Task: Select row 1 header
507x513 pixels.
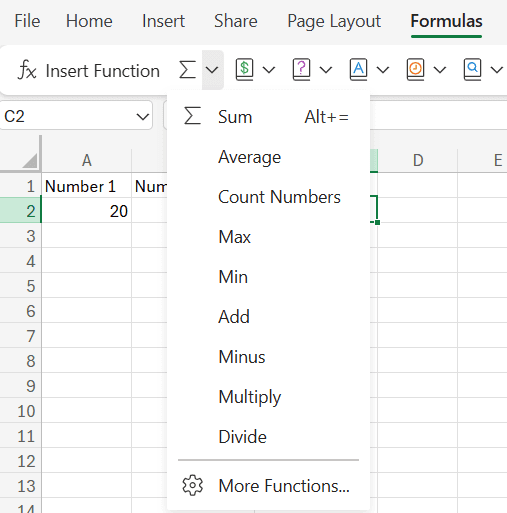Action: click(x=21, y=186)
